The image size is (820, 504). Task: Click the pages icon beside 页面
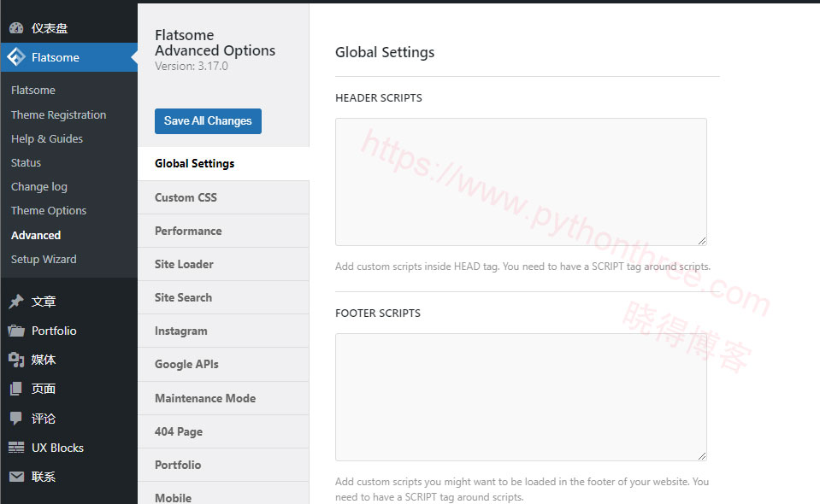click(x=16, y=389)
